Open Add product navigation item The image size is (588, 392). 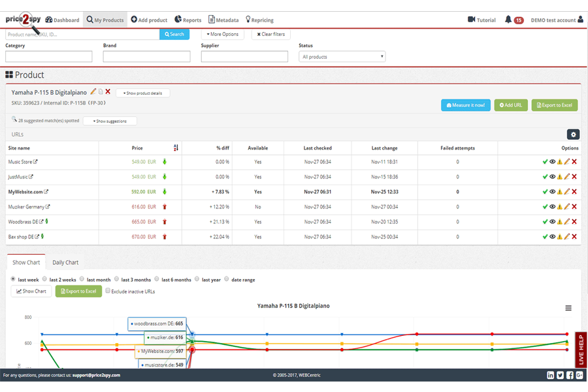click(x=149, y=20)
